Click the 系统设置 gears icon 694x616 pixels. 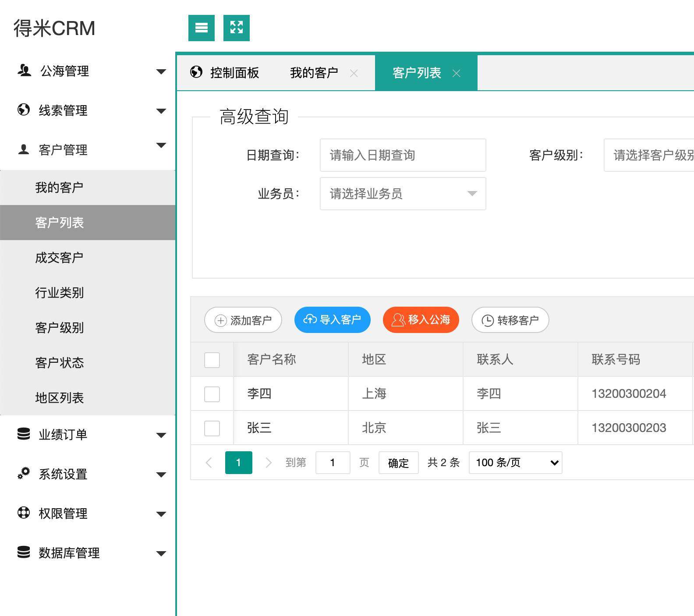coord(24,474)
